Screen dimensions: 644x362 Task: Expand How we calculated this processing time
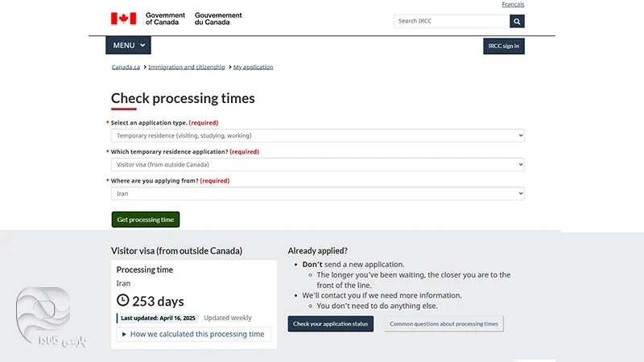click(x=193, y=334)
